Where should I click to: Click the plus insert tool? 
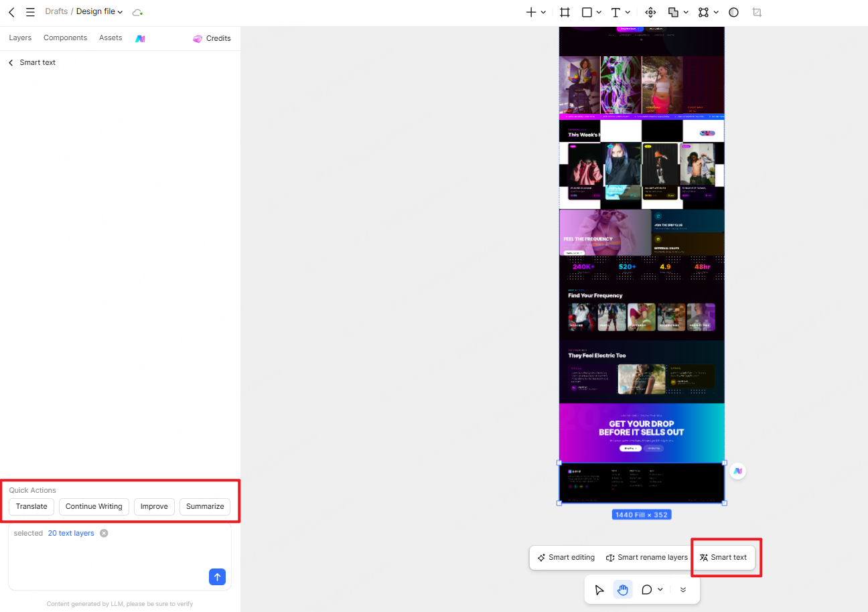tap(531, 12)
